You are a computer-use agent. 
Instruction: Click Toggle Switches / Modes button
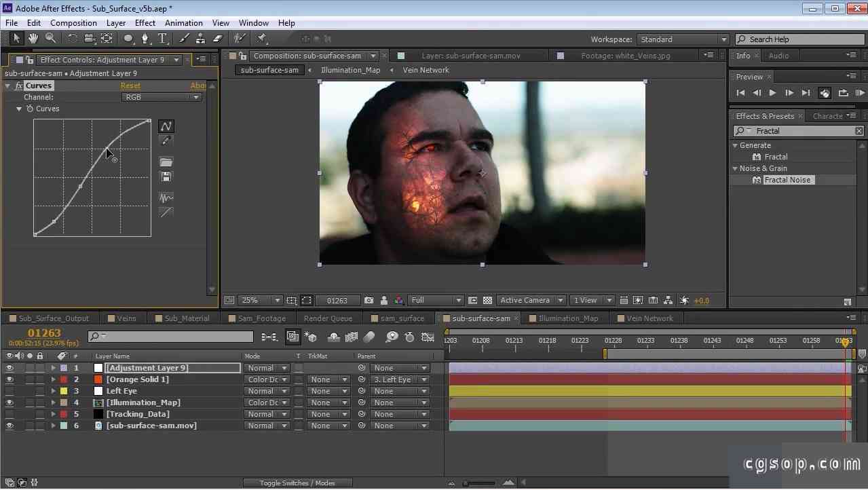[x=297, y=483]
